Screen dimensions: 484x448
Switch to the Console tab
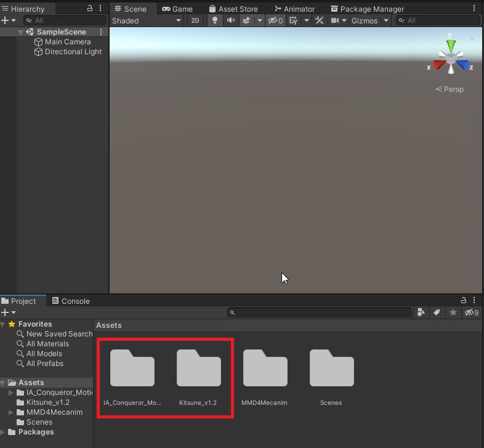click(x=71, y=301)
